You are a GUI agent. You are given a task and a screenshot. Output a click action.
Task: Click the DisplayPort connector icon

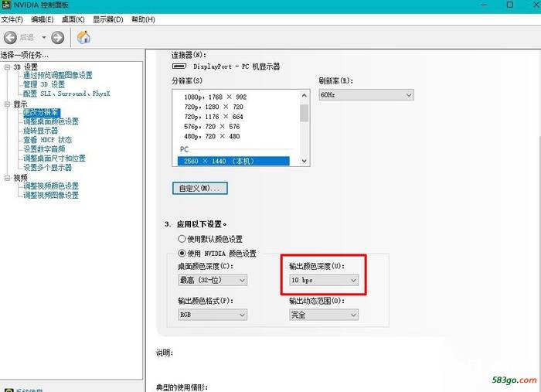[x=179, y=66]
